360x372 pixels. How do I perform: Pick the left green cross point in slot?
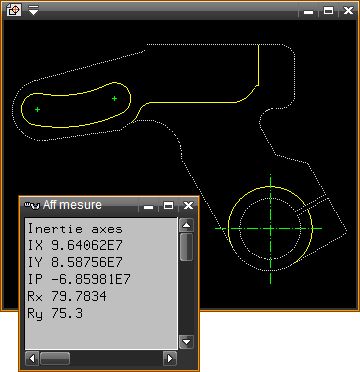pos(37,109)
